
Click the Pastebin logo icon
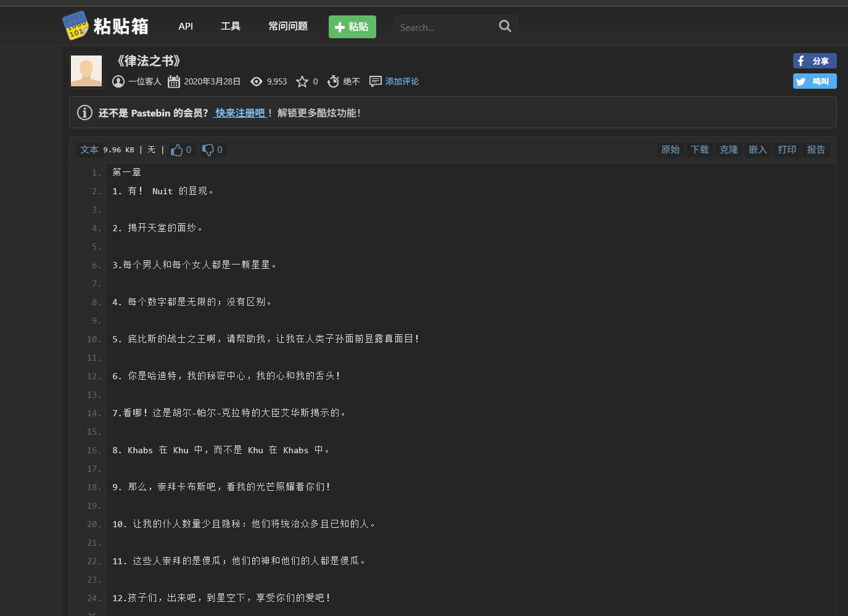[75, 26]
